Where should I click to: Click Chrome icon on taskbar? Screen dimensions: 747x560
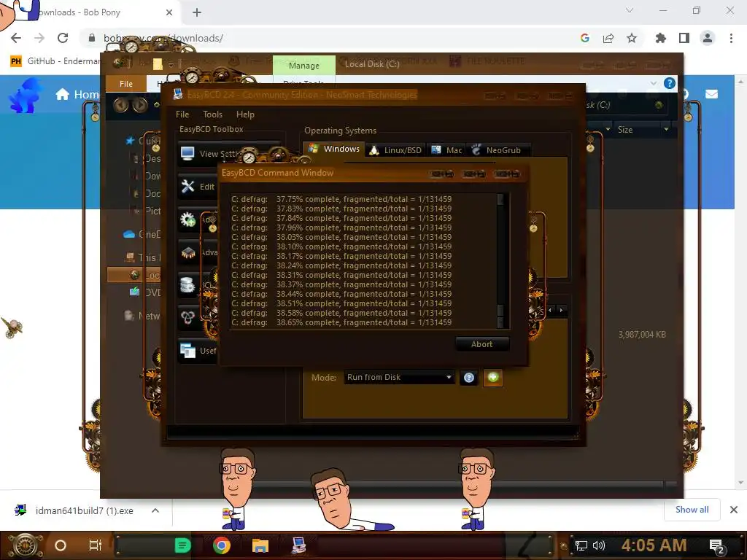coord(222,545)
